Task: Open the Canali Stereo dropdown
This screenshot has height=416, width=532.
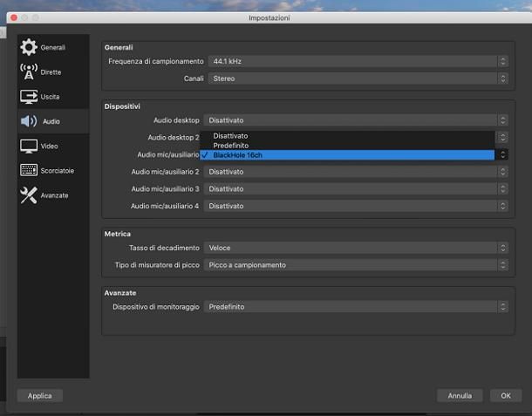Action: (358, 78)
